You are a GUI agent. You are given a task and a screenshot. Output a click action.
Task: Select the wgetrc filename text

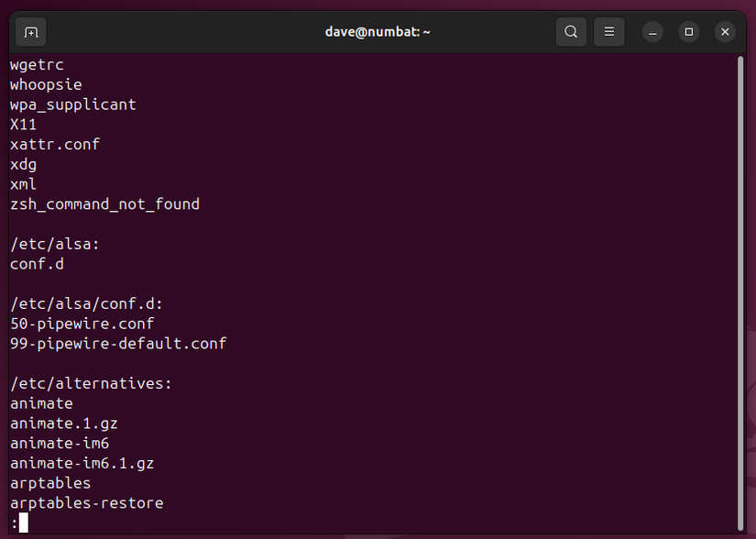pos(37,64)
